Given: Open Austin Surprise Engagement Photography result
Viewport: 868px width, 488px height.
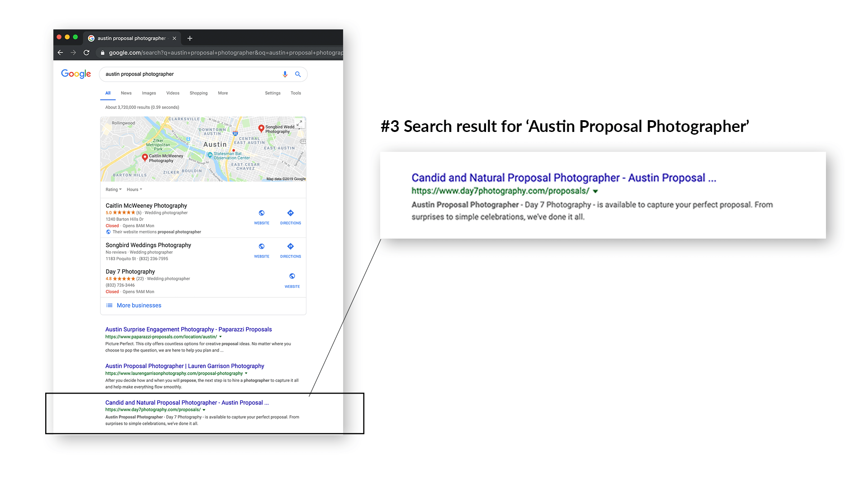Looking at the screenshot, I should (x=189, y=329).
